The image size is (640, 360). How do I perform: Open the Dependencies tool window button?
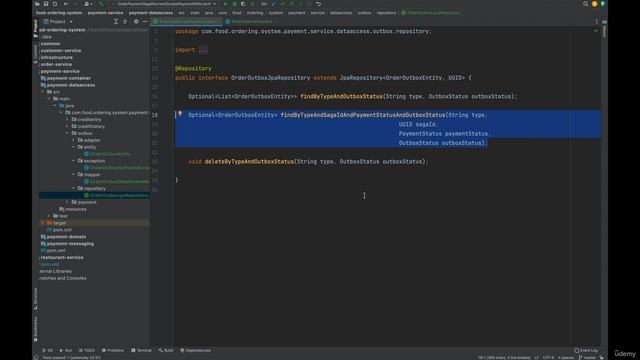196,350
